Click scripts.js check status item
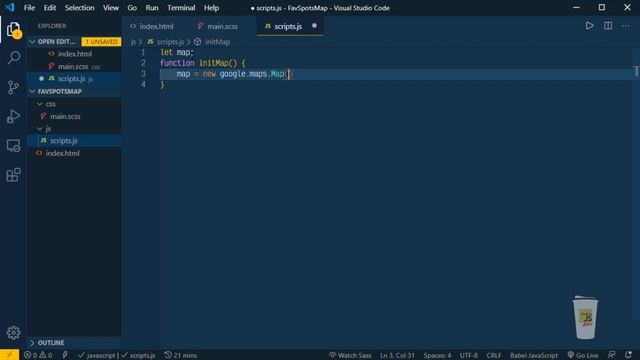 (138, 355)
